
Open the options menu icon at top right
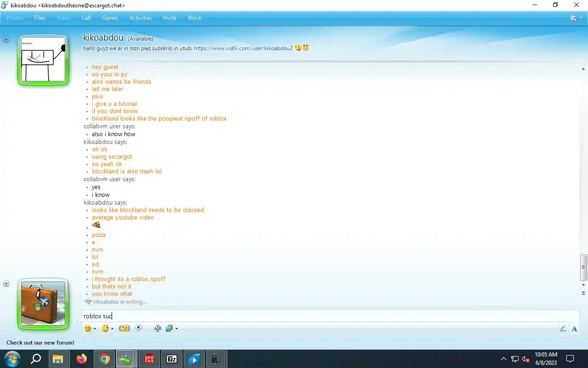click(x=573, y=18)
